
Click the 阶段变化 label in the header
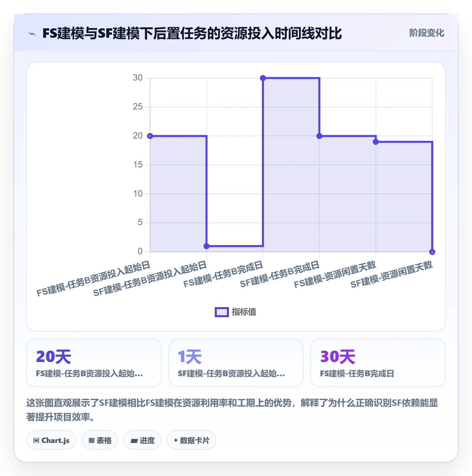[426, 33]
